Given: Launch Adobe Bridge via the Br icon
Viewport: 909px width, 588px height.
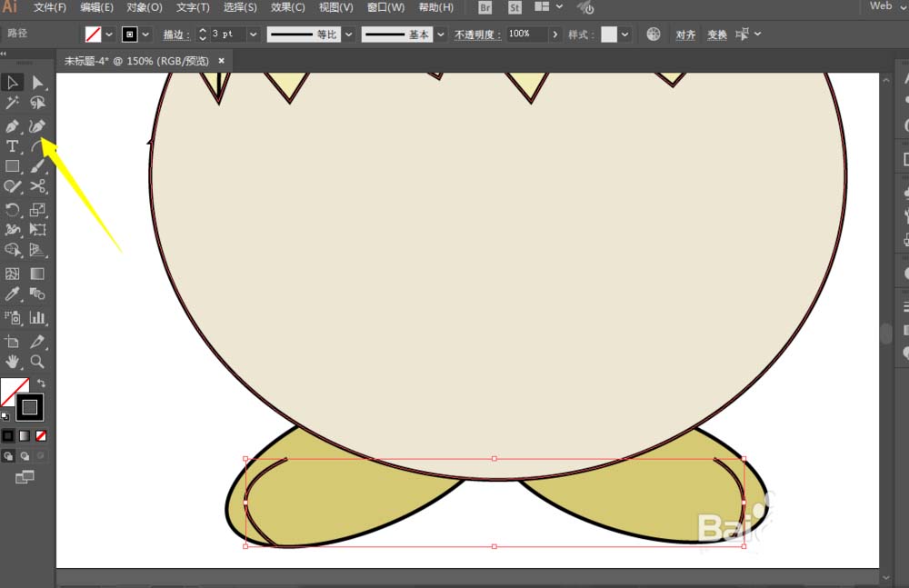Looking at the screenshot, I should 485,7.
